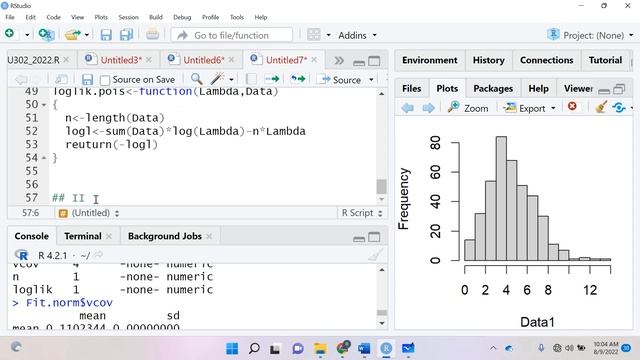The width and height of the screenshot is (640, 360).
Task: Switch to the History tab
Action: tap(489, 60)
